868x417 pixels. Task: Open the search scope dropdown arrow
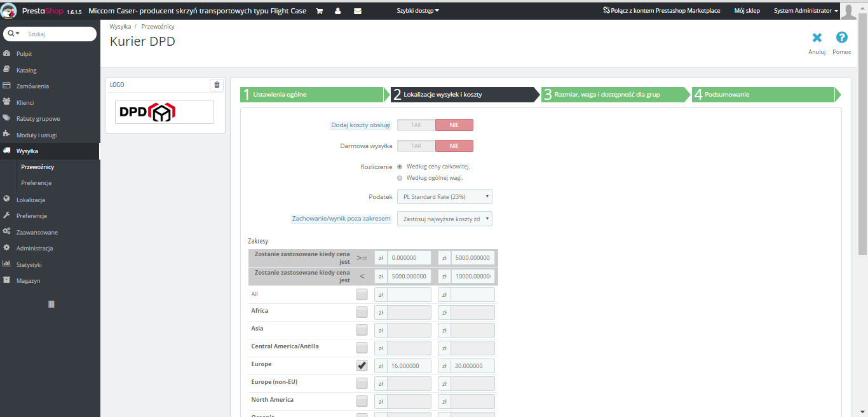(x=18, y=34)
